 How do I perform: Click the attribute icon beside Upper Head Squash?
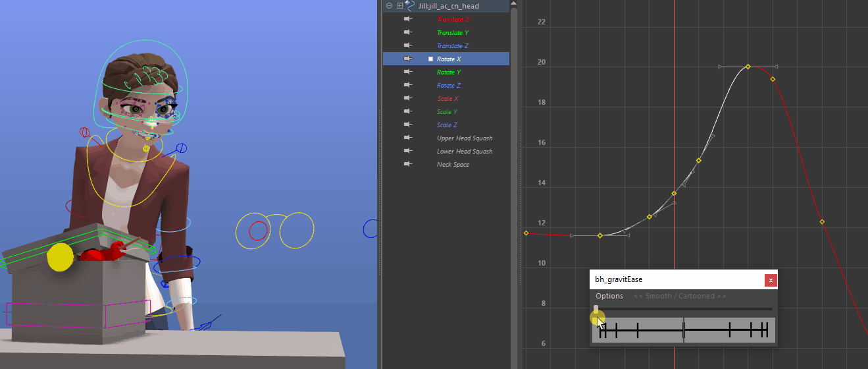(x=408, y=138)
